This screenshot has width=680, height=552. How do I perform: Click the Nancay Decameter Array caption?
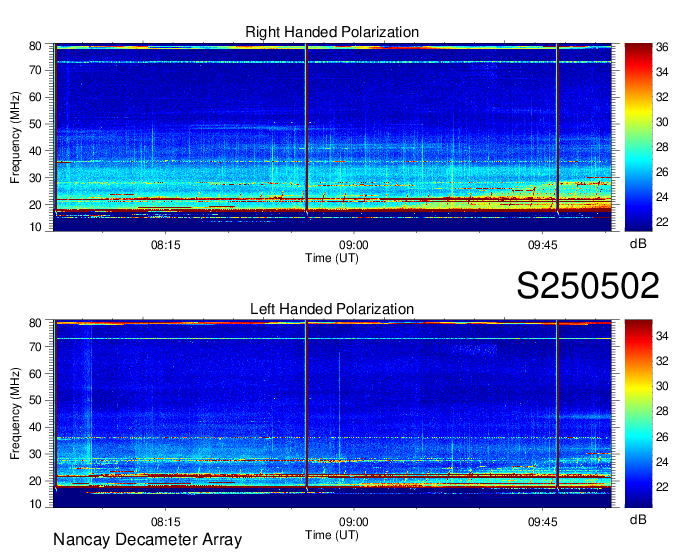point(147,540)
